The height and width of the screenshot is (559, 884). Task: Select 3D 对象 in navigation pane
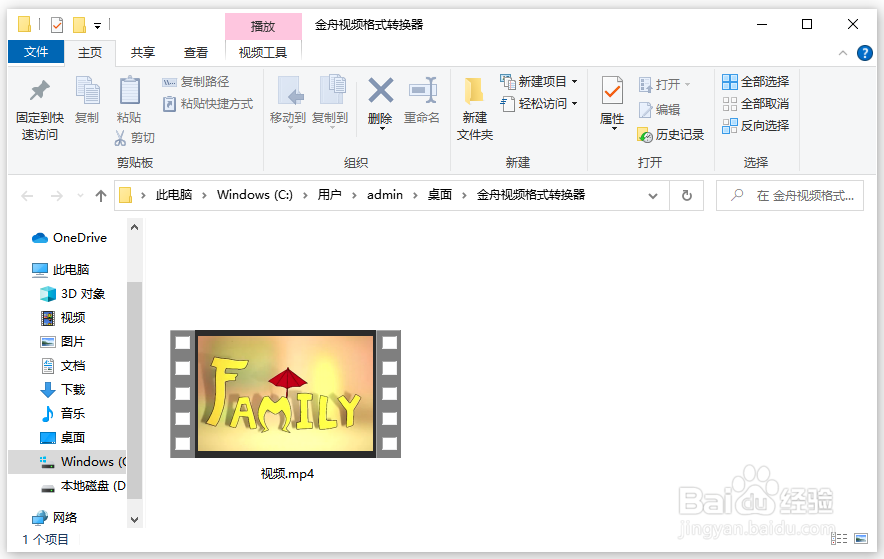click(72, 294)
